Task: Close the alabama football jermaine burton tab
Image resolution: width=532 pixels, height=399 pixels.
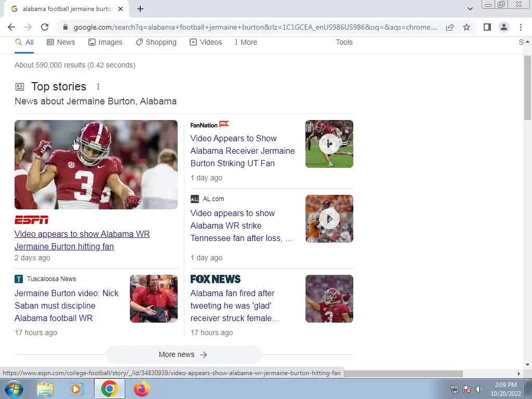Action: click(121, 9)
